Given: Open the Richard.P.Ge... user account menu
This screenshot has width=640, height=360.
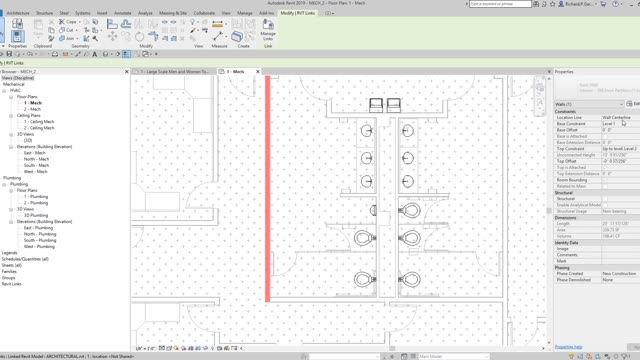Looking at the screenshot, I should (578, 4).
